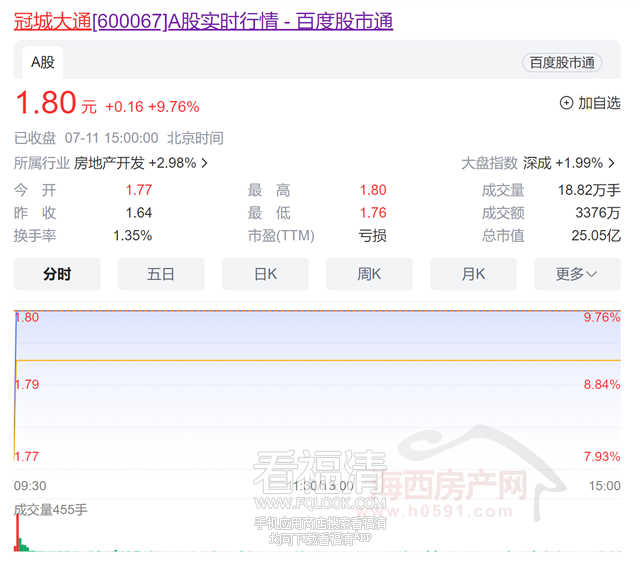Click the 市盈(TTM) value 亏损
Image resolution: width=640 pixels, height=562 pixels.
click(x=373, y=236)
